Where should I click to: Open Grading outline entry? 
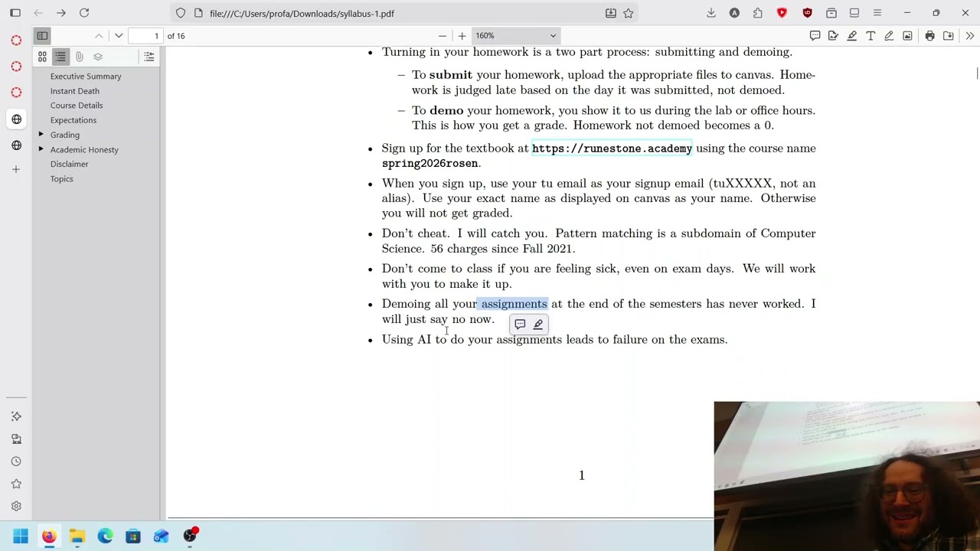pyautogui.click(x=65, y=135)
